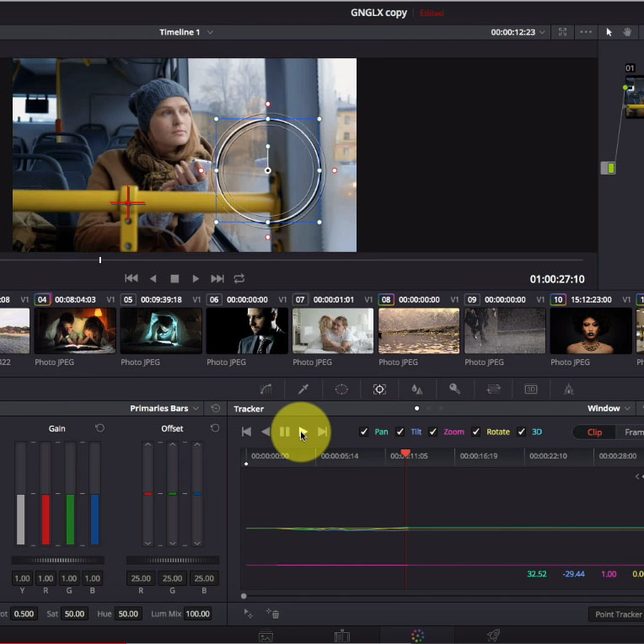Select clip 10 portrait thumbnail
This screenshot has height=644, width=644.
point(591,330)
